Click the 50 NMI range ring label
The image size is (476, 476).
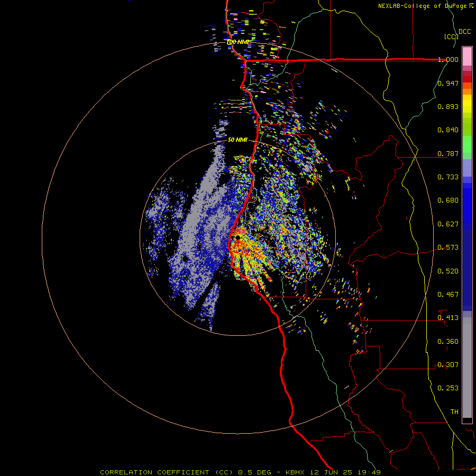237,140
